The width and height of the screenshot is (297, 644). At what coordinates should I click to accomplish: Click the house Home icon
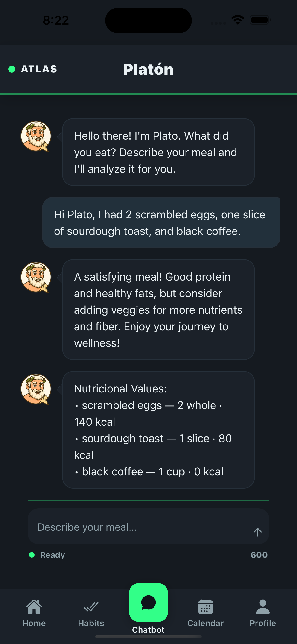tap(34, 606)
